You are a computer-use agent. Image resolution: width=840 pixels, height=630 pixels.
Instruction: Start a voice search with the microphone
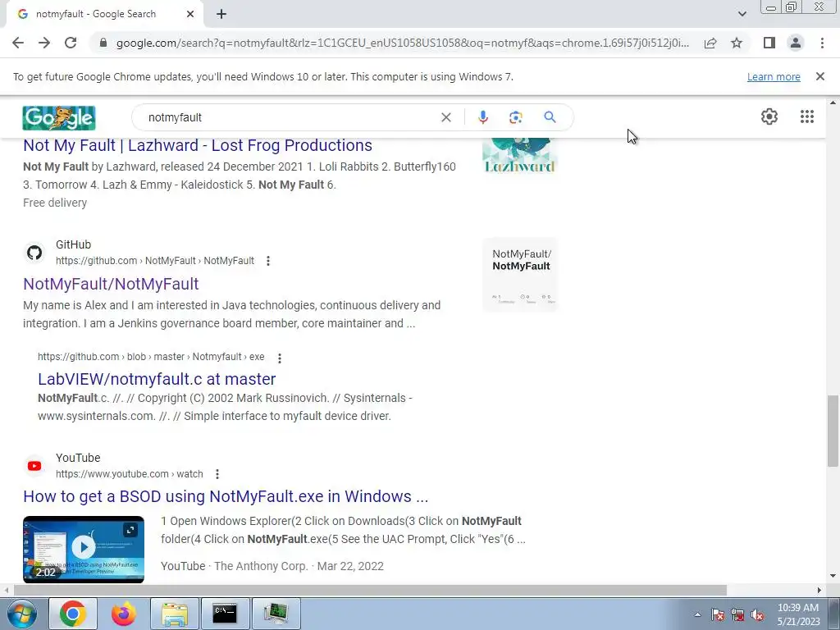(482, 117)
